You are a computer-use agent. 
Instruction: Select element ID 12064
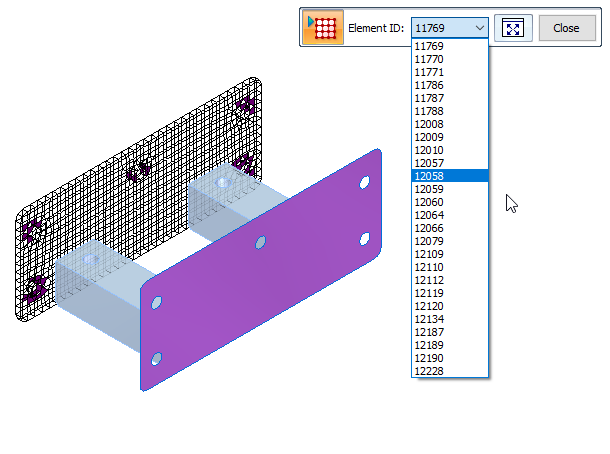450,215
